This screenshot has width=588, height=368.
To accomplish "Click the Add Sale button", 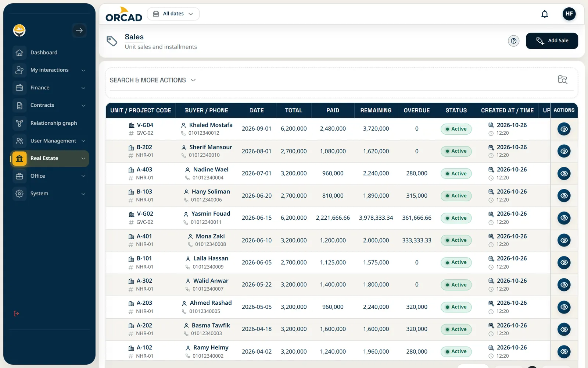I will pyautogui.click(x=552, y=41).
